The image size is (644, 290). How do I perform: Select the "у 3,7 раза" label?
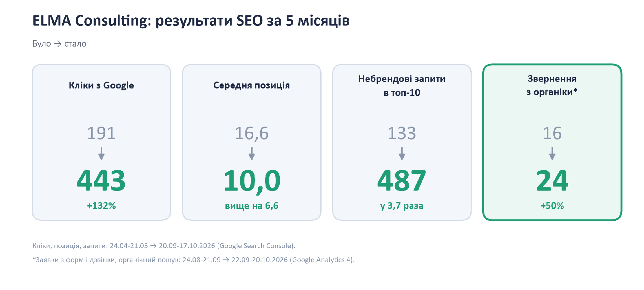[402, 206]
